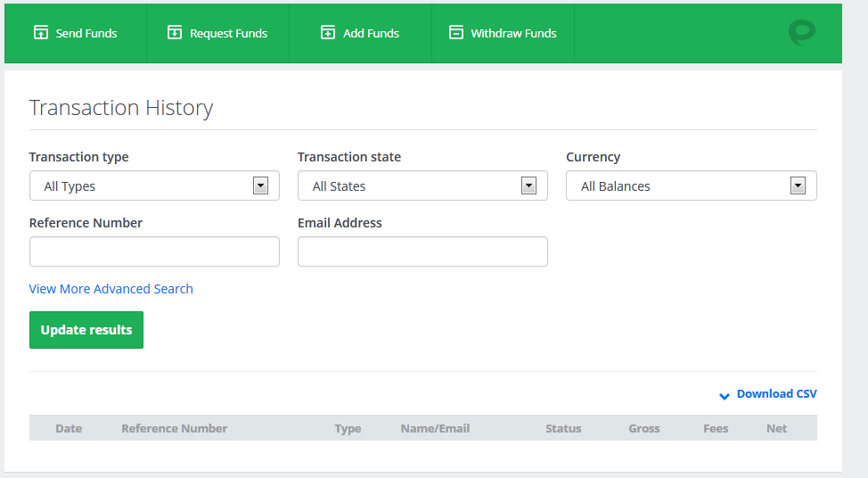Click the Currency field label

point(593,157)
